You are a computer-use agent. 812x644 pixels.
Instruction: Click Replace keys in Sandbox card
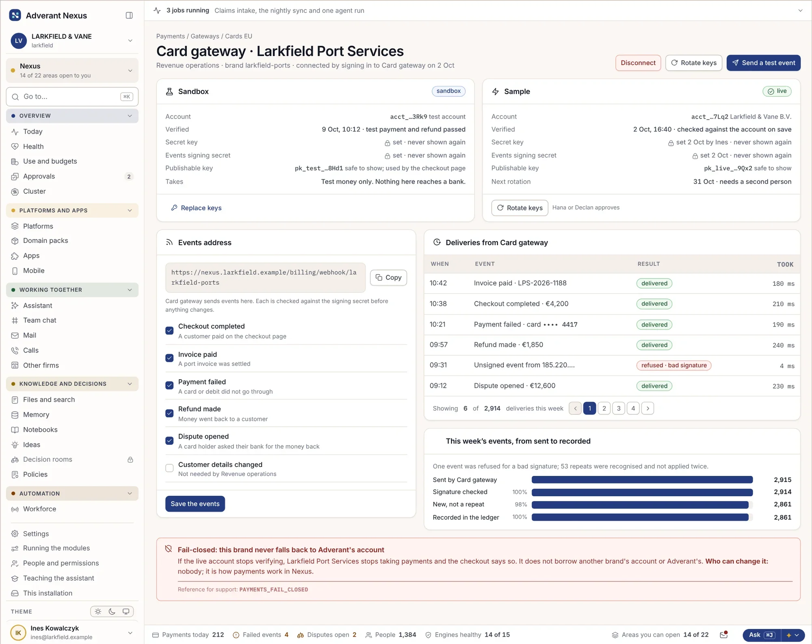pyautogui.click(x=196, y=208)
